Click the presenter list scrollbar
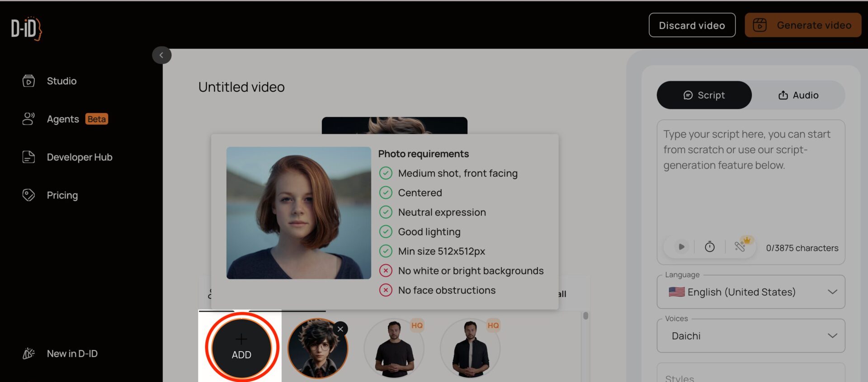 coord(585,316)
